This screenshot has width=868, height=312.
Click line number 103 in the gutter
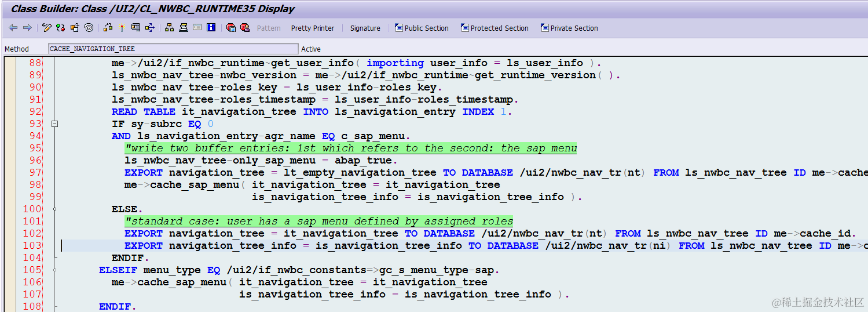[x=32, y=245]
